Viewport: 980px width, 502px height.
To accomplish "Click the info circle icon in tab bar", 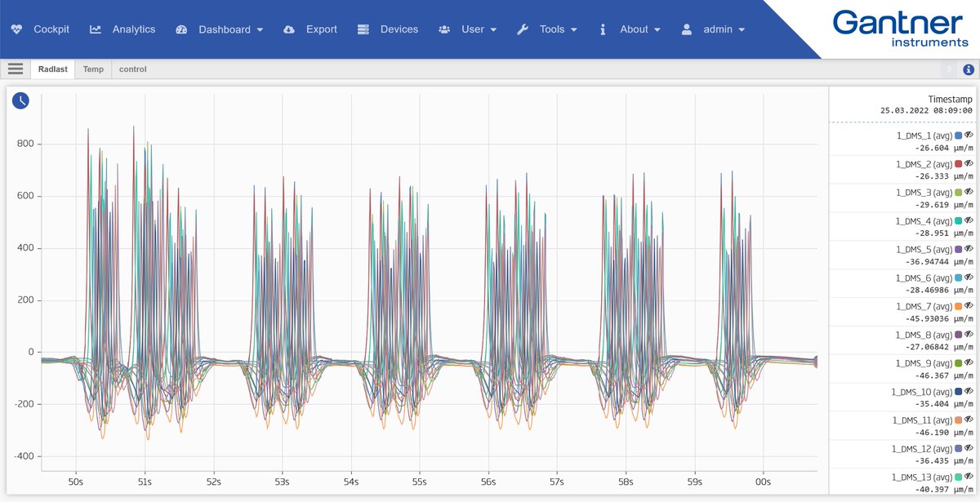I will point(969,69).
